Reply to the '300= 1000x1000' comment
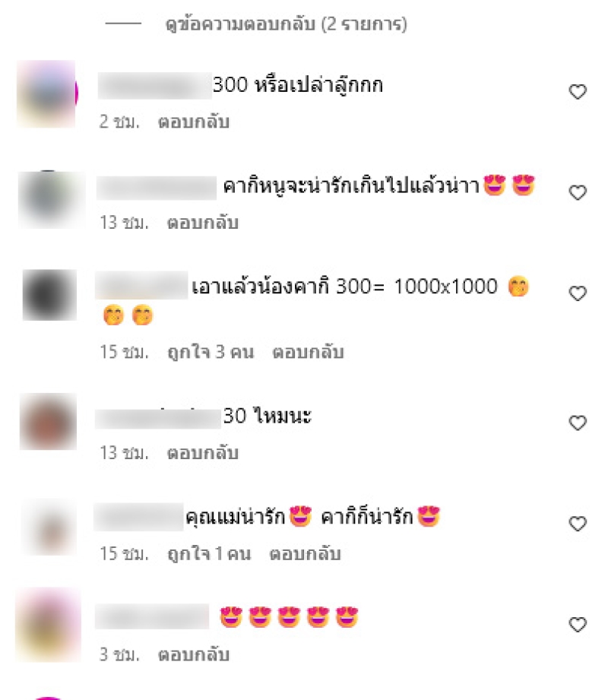 pos(308,352)
